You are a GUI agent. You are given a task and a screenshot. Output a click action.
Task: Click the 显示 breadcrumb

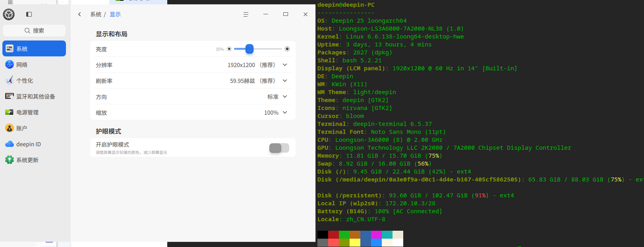(x=115, y=14)
